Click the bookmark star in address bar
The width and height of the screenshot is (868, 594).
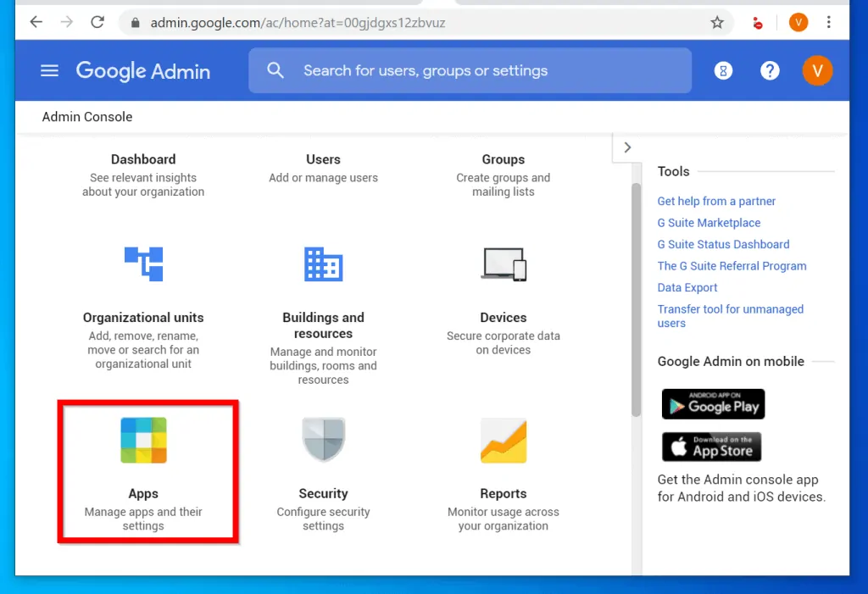point(716,24)
